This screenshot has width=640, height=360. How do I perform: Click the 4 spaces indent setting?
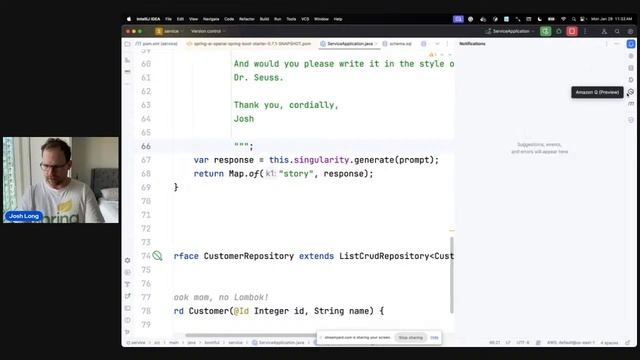coord(609,342)
